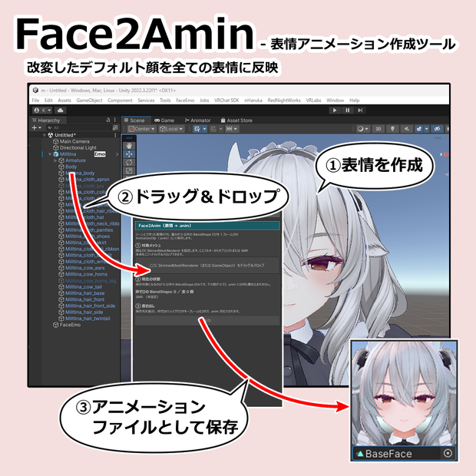The width and height of the screenshot is (476, 476).
Task: Click the Pause button
Action: tap(347, 111)
